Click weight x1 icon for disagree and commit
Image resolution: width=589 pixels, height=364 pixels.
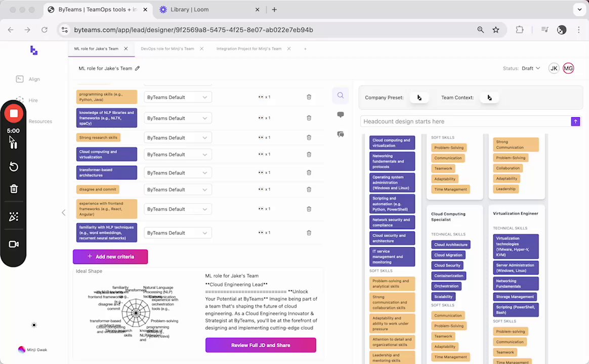click(x=264, y=189)
